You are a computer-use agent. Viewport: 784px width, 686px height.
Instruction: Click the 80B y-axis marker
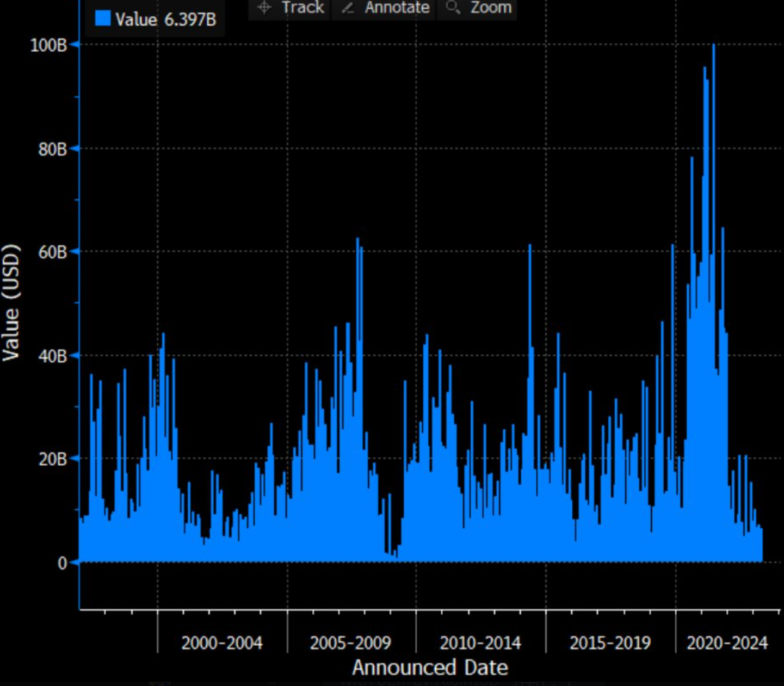52,149
